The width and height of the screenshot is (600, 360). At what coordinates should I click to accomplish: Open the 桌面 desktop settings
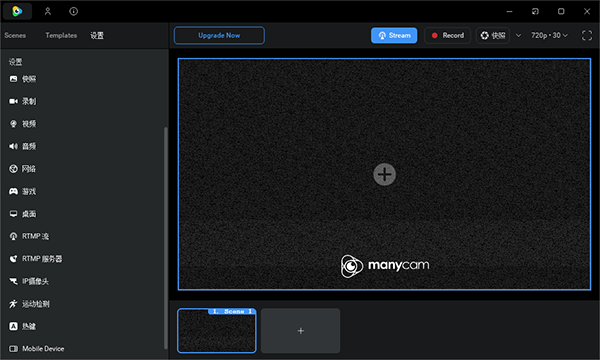[x=23, y=214]
